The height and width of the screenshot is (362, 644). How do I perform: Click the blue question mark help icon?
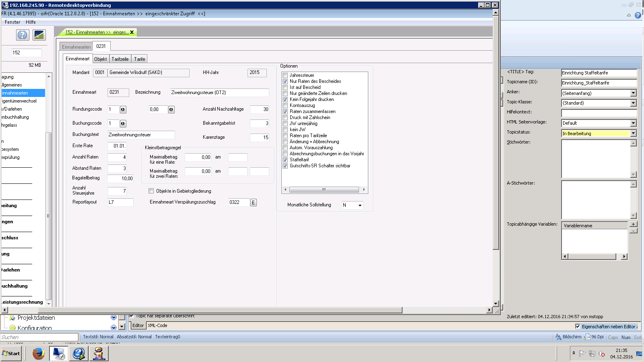23,35
